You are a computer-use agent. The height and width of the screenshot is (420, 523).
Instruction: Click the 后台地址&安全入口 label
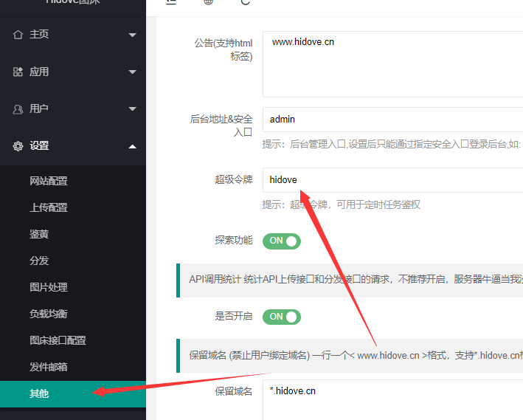click(221, 125)
